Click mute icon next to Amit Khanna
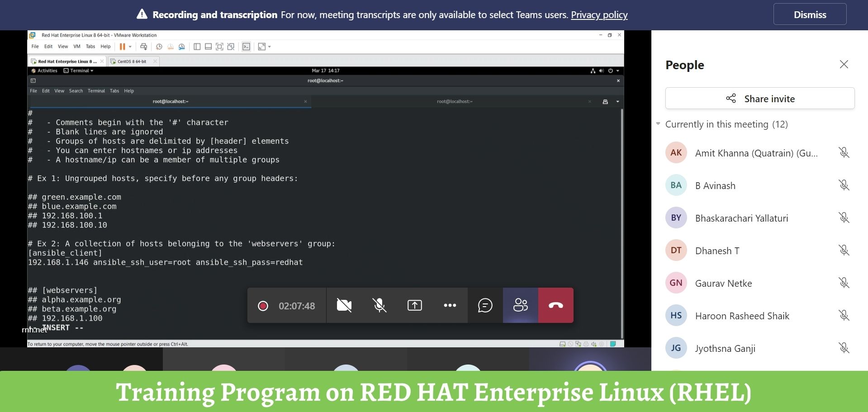This screenshot has width=868, height=412. [x=844, y=152]
